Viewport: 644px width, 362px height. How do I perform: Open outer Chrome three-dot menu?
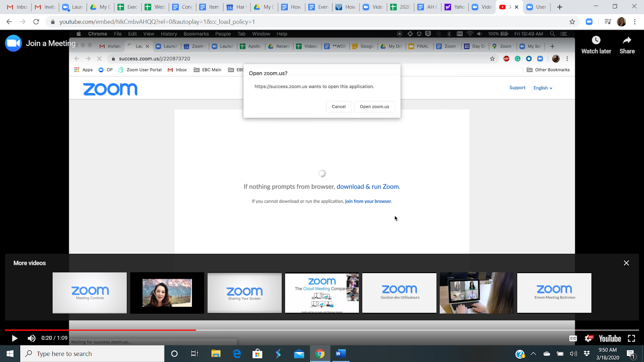click(635, 22)
